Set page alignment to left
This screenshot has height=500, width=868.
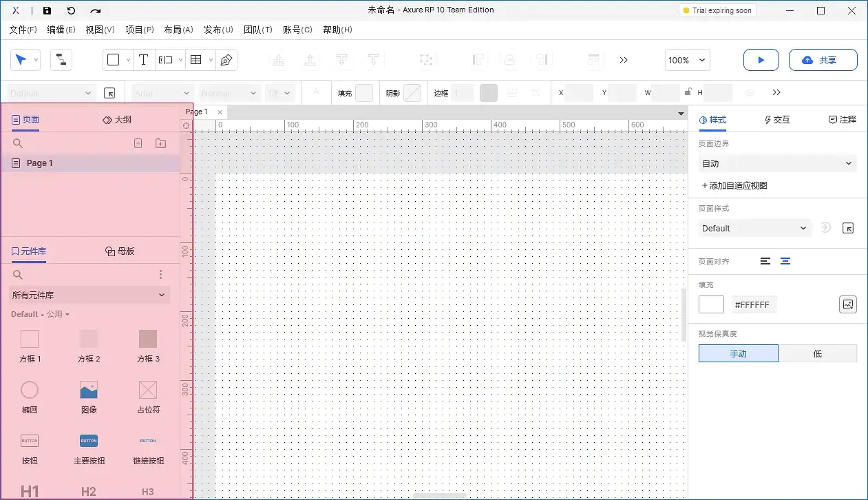point(765,261)
